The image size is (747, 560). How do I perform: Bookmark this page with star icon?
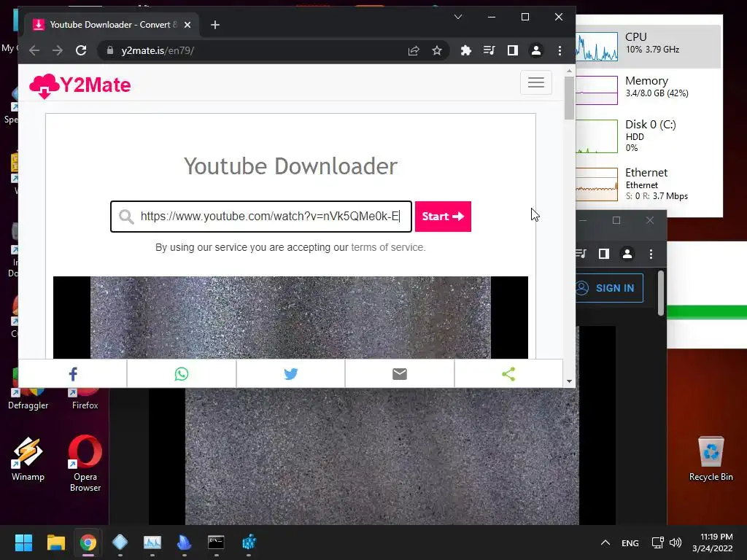tap(437, 50)
